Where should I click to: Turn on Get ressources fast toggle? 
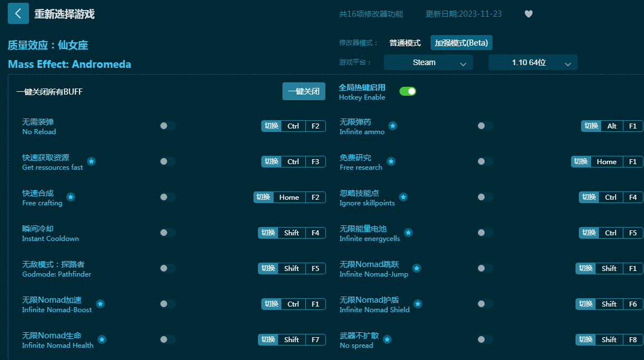(x=168, y=161)
